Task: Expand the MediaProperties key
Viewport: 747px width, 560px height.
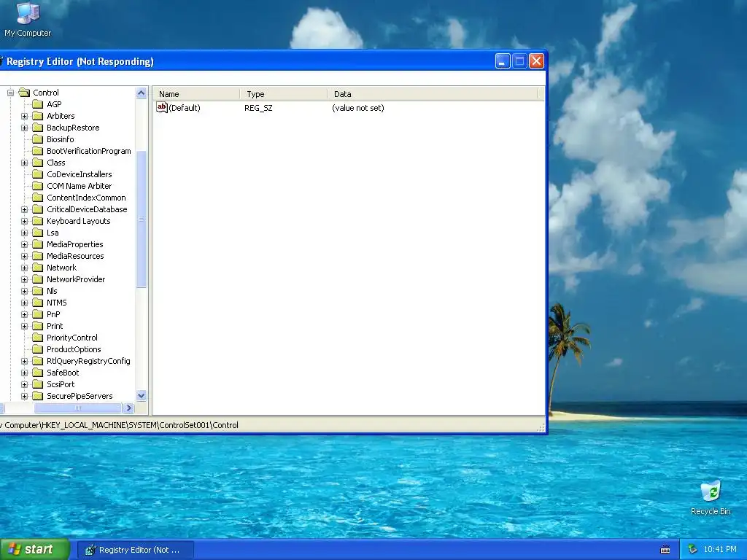Action: click(24, 244)
